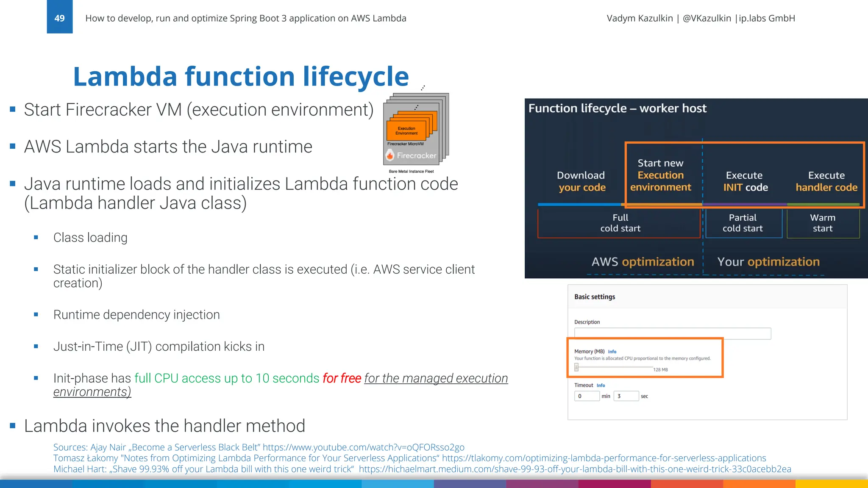Click the Firecracker flame logo icon
Screen dimensions: 868x488
click(390, 155)
